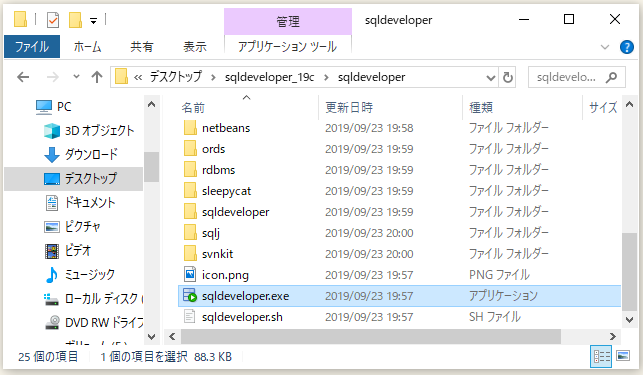Click the netbeans file name
Viewport: 643px width, 375px height.
[x=226, y=128]
